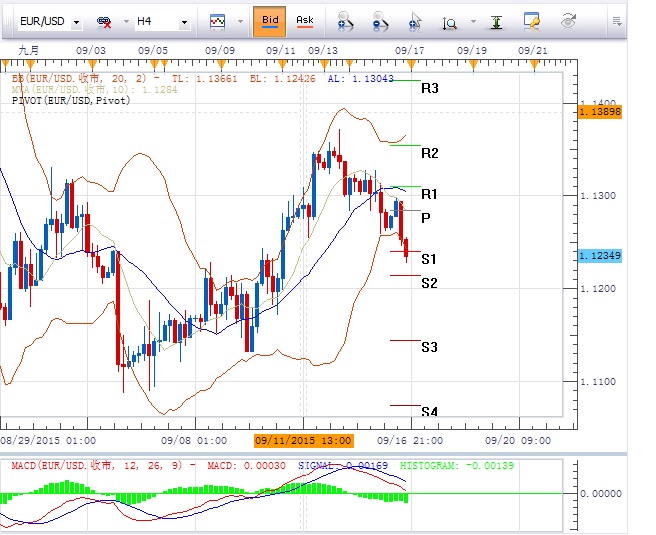Image resolution: width=656 pixels, height=535 pixels.
Task: Select the cursor zoom pointer tool
Action: coord(415,21)
